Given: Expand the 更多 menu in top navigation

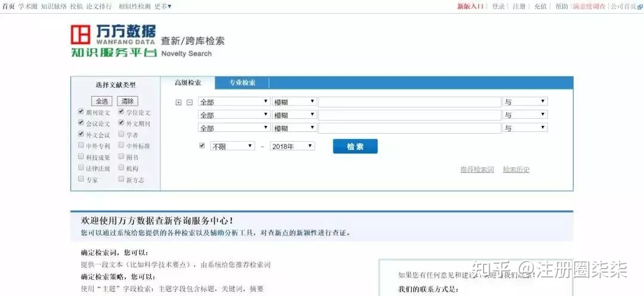Looking at the screenshot, I should tap(163, 7).
